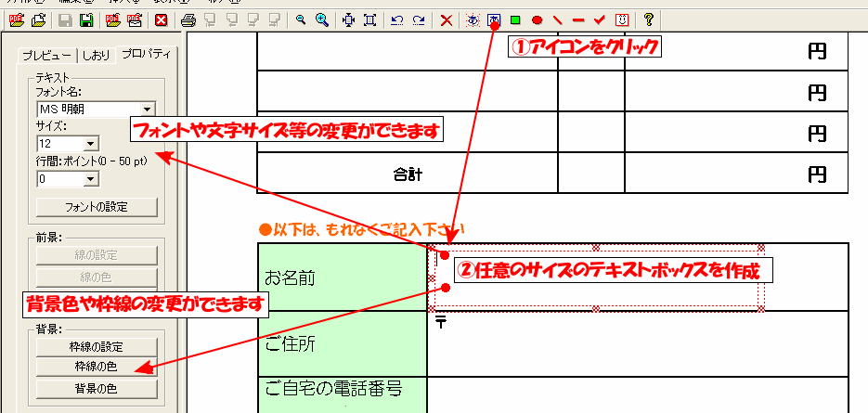Select the red checkmark tool
The width and height of the screenshot is (868, 413).
coord(600,19)
